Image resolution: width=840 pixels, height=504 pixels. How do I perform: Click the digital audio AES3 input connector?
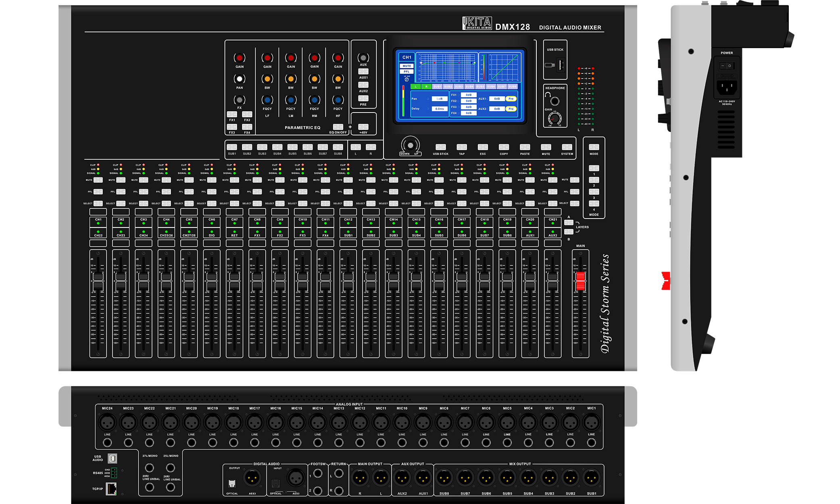(x=296, y=478)
